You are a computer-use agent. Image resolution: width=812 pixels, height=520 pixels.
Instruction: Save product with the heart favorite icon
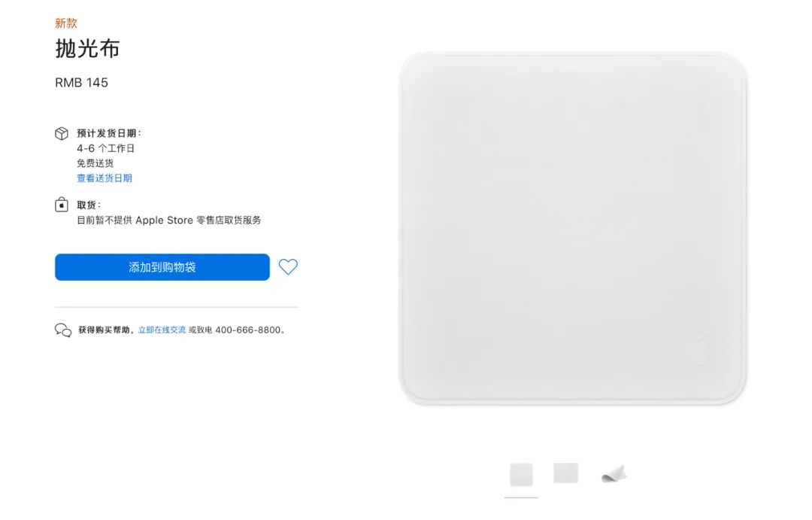[x=288, y=267]
